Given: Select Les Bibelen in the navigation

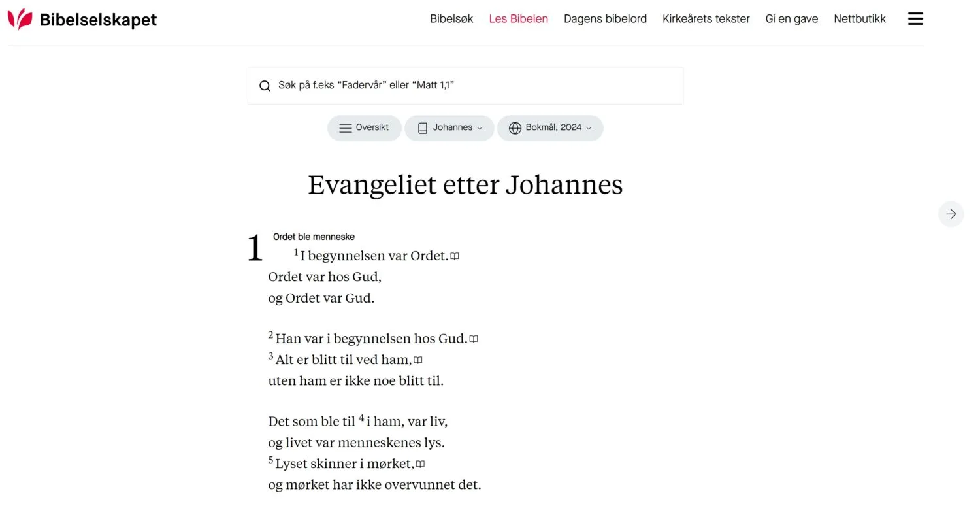Looking at the screenshot, I should [x=519, y=19].
